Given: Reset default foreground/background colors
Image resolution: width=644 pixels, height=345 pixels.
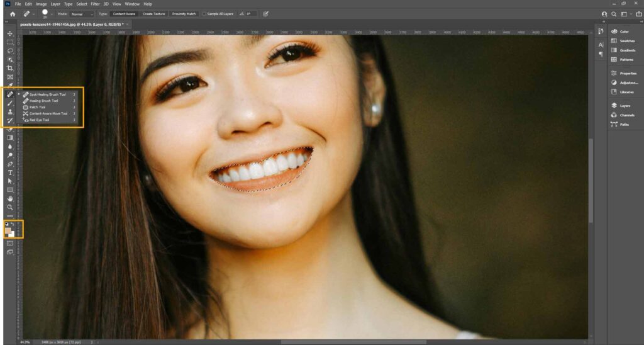Looking at the screenshot, I should [x=6, y=225].
